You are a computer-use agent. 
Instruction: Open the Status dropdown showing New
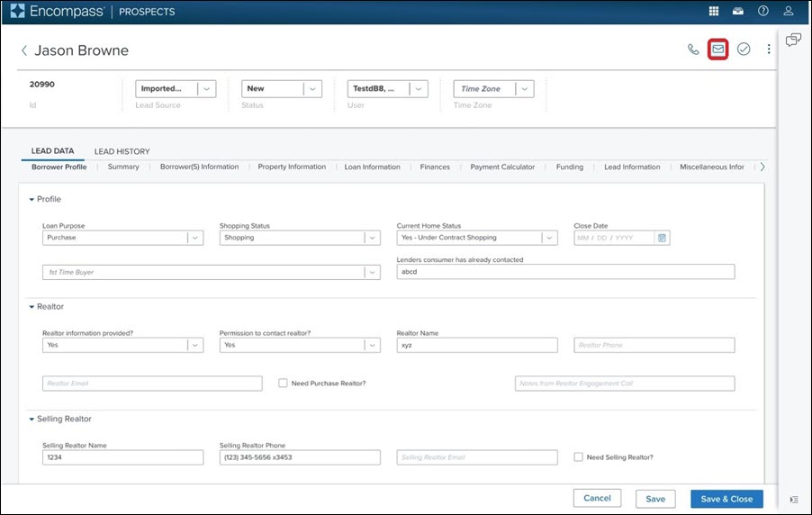282,88
